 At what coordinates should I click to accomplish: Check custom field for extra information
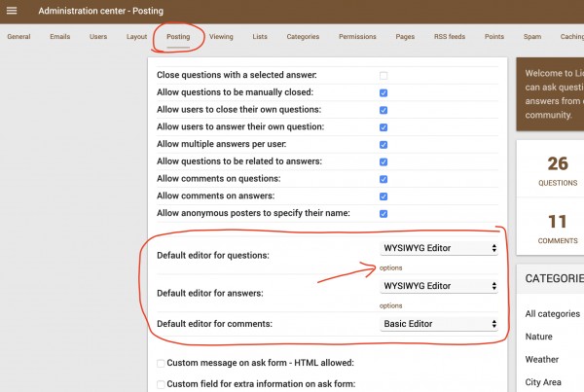[x=162, y=384]
